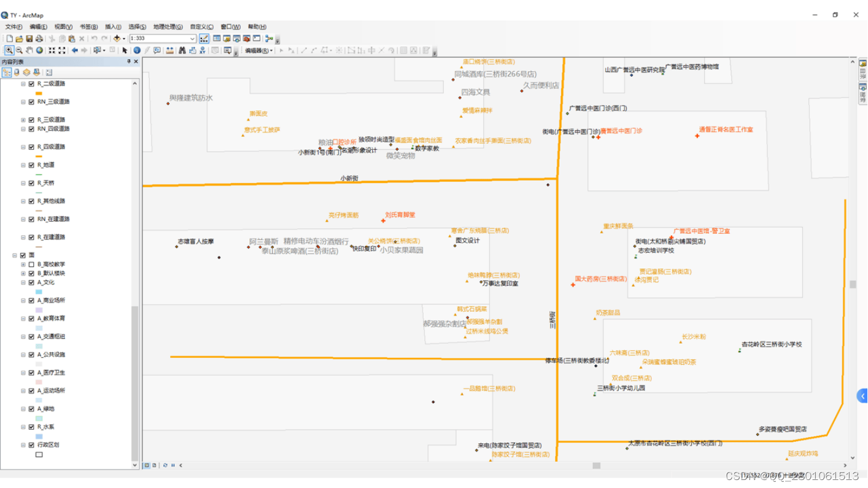Open the 编辑器 editor dropdown menu

(x=258, y=50)
